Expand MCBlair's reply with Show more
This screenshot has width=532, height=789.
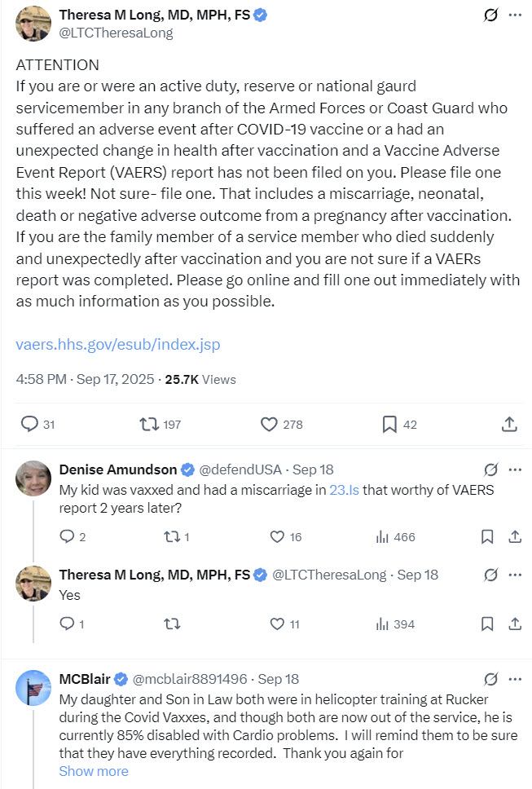coord(94,771)
